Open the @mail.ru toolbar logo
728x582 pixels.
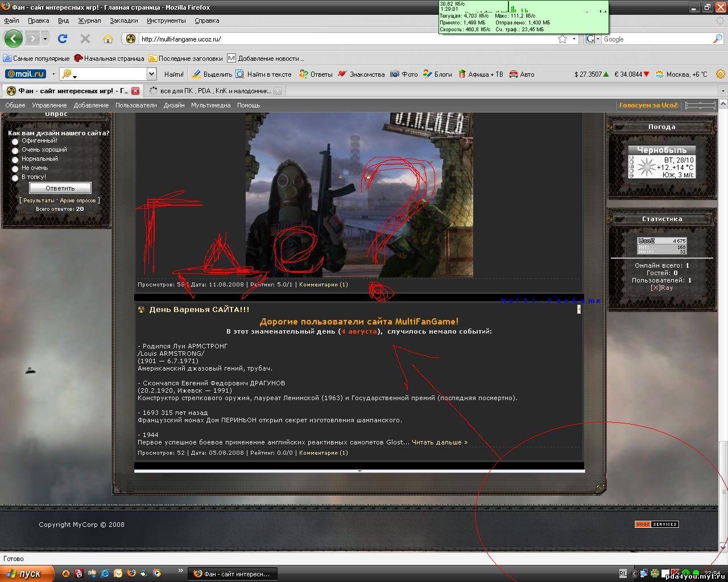click(25, 74)
